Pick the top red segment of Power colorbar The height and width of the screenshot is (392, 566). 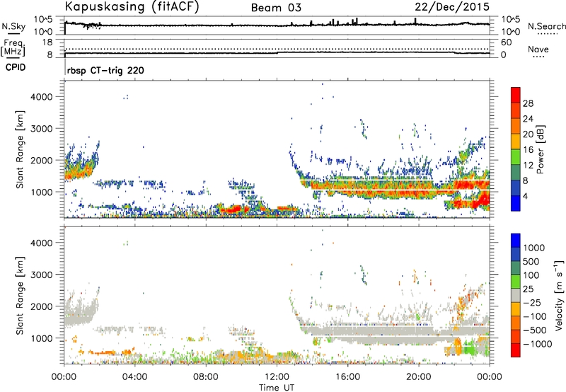click(x=516, y=95)
